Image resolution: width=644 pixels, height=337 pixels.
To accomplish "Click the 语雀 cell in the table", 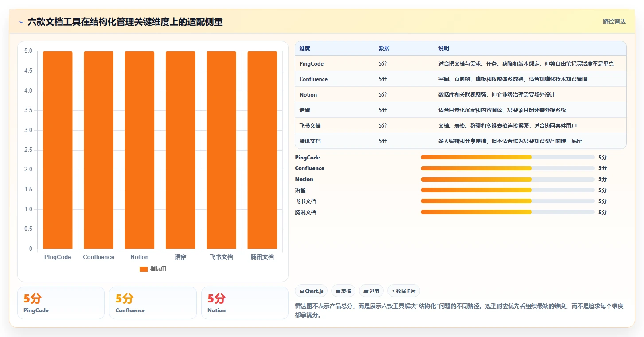I will click(x=304, y=110).
